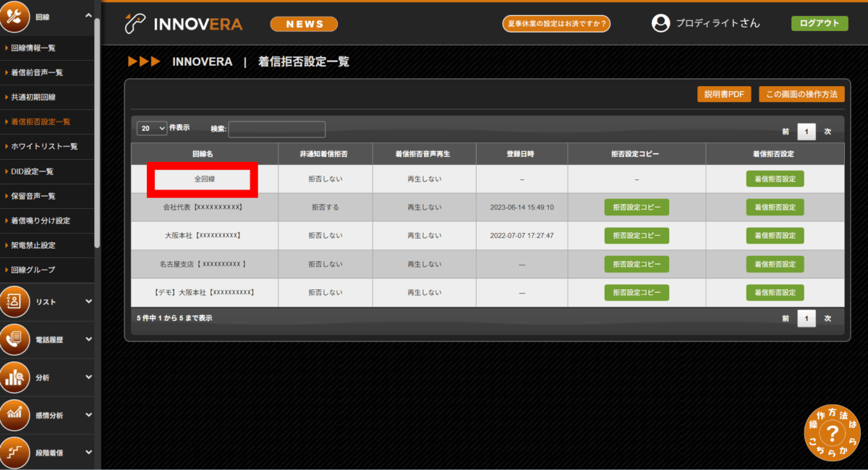Collapse the 回線 sidebar section

[x=88, y=15]
